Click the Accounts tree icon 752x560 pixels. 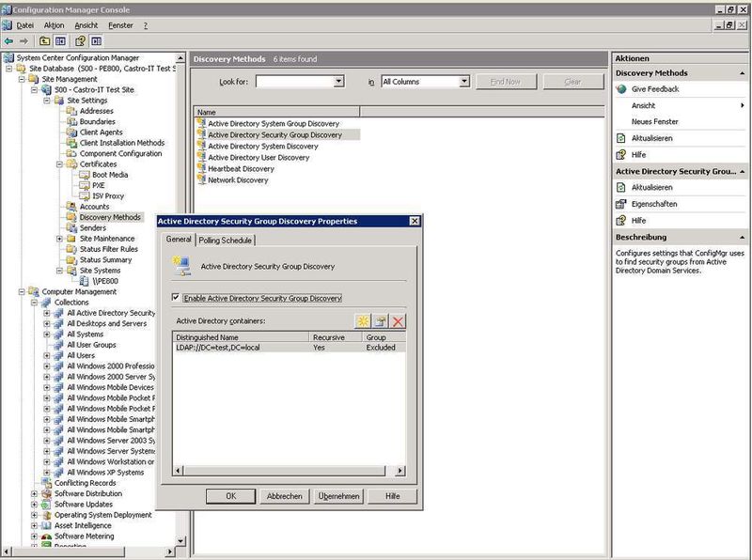(x=71, y=206)
